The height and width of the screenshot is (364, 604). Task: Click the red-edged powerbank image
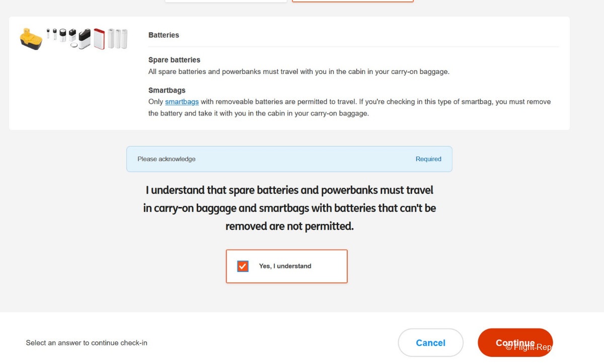coord(99,39)
